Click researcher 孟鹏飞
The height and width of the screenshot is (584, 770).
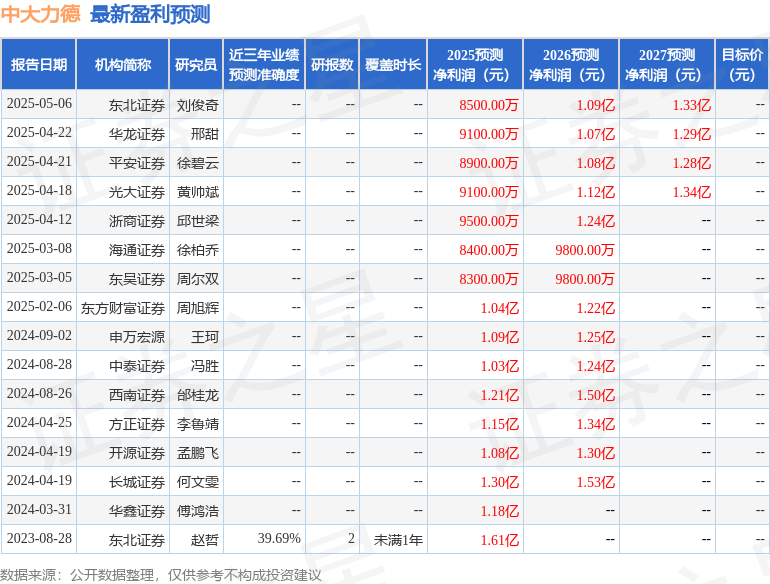point(197,453)
